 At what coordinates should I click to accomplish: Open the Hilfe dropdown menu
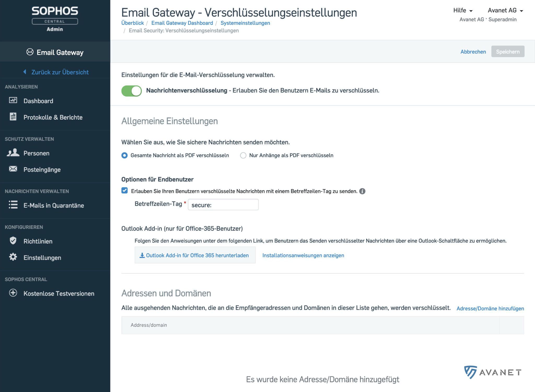[463, 10]
